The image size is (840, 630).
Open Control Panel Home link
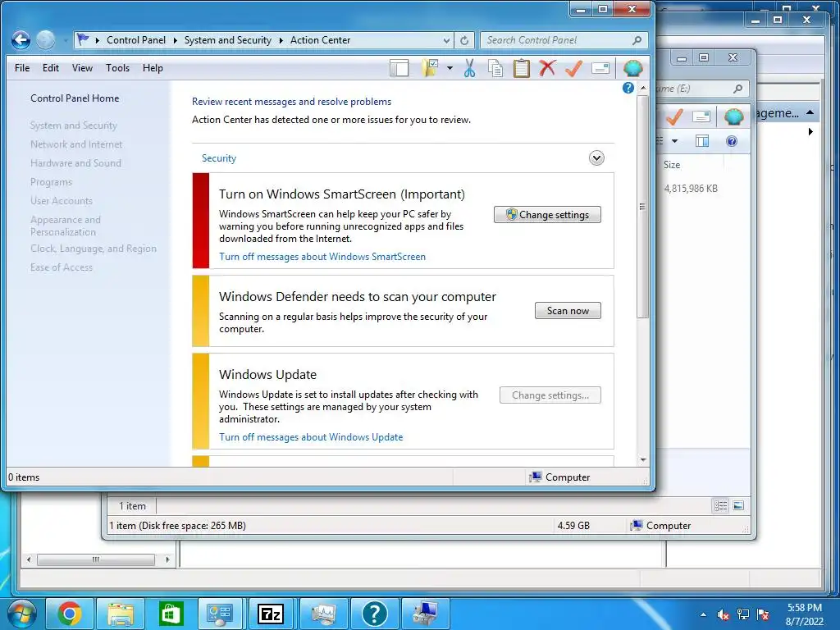75,98
